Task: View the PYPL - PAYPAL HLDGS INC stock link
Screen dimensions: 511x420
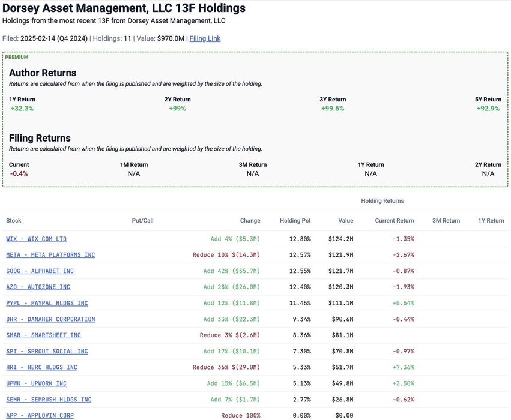Action: pyautogui.click(x=47, y=303)
